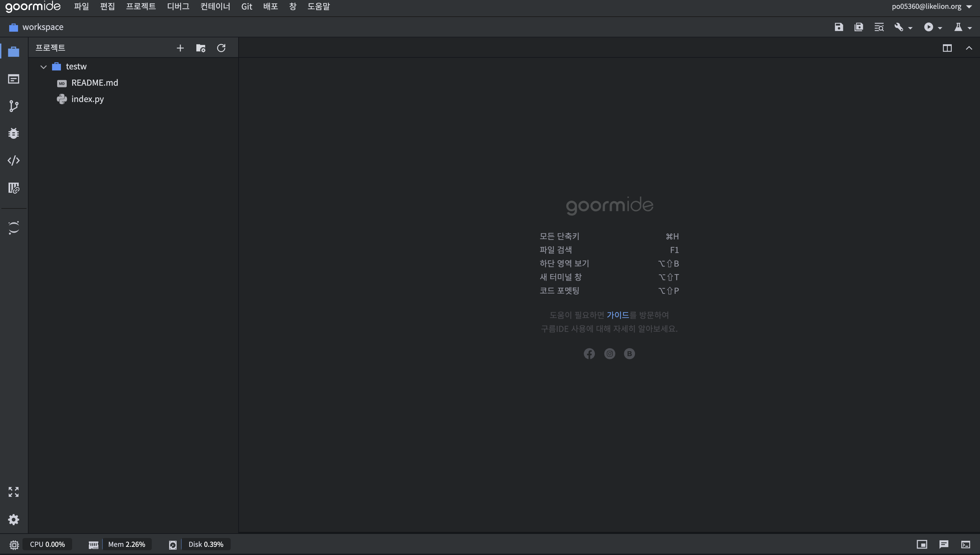Screen dimensions: 980x555
Task: Click the CPU chip status icon
Action: (14, 545)
